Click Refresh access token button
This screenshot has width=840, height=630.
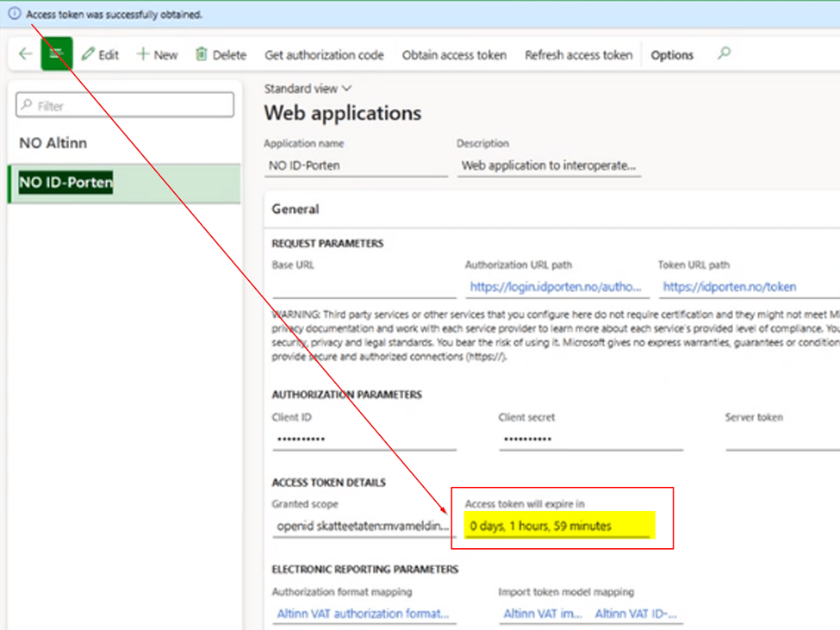click(x=578, y=55)
